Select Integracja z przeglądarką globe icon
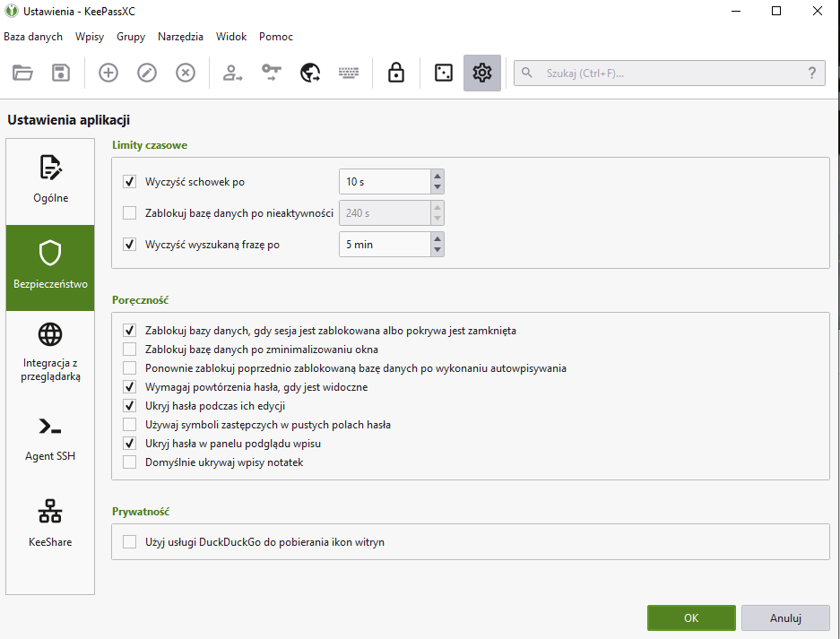The image size is (840, 639). point(50,334)
